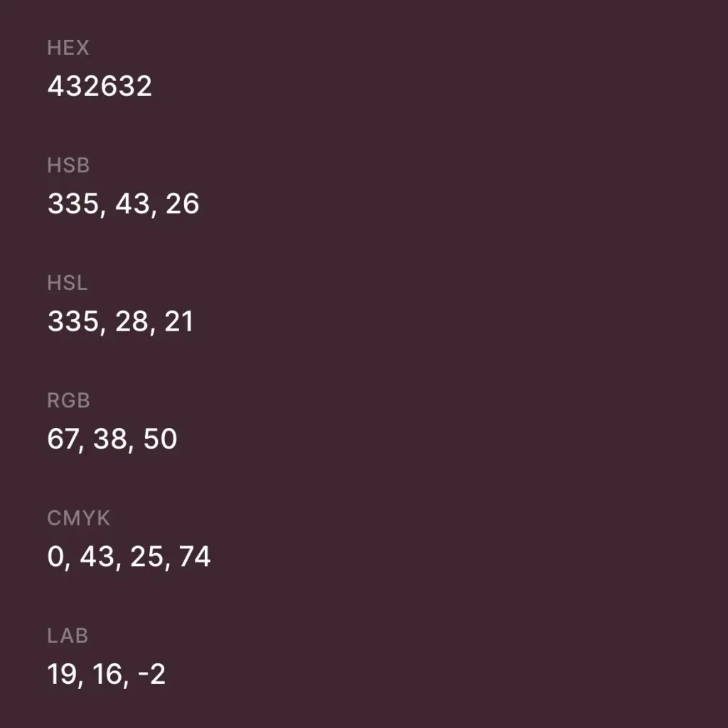Click the -2 component in LAB
The image size is (728, 728).
click(x=151, y=674)
